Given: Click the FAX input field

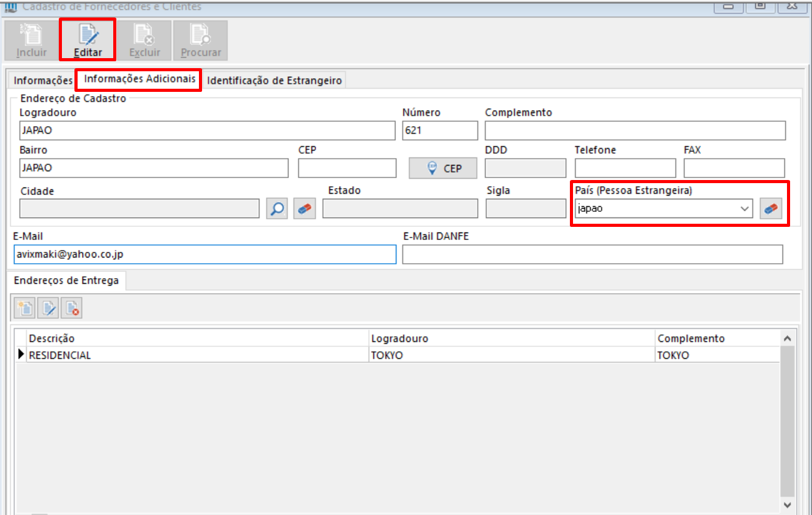Looking at the screenshot, I should click(734, 168).
